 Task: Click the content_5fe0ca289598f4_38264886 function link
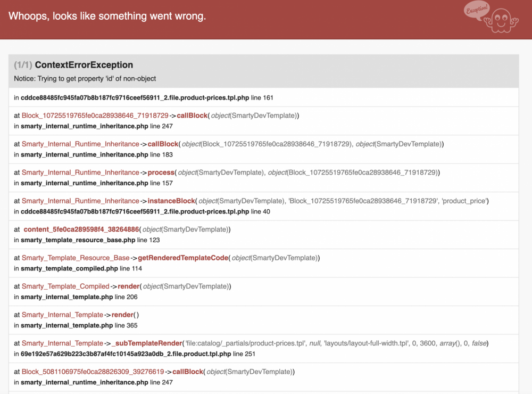click(x=81, y=229)
